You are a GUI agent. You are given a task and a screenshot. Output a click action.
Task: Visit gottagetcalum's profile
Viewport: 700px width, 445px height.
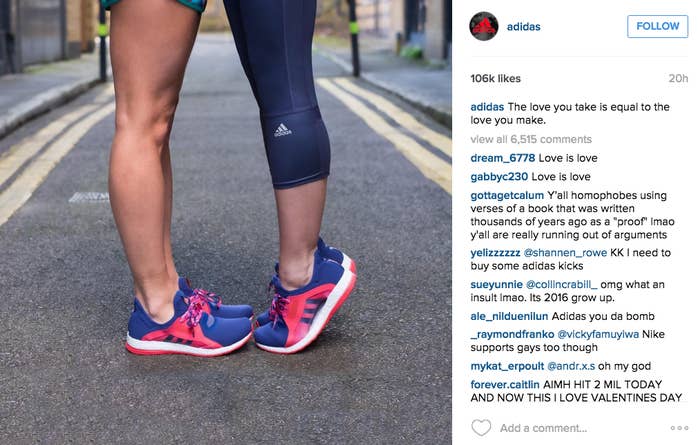507,195
